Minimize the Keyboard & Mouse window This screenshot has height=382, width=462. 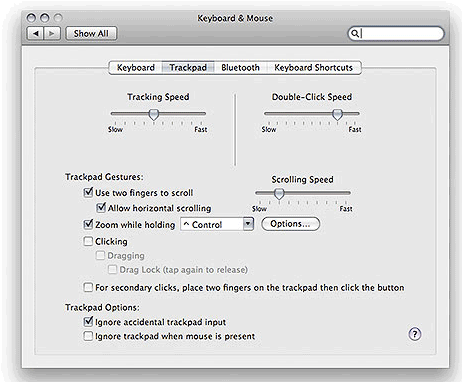point(44,18)
